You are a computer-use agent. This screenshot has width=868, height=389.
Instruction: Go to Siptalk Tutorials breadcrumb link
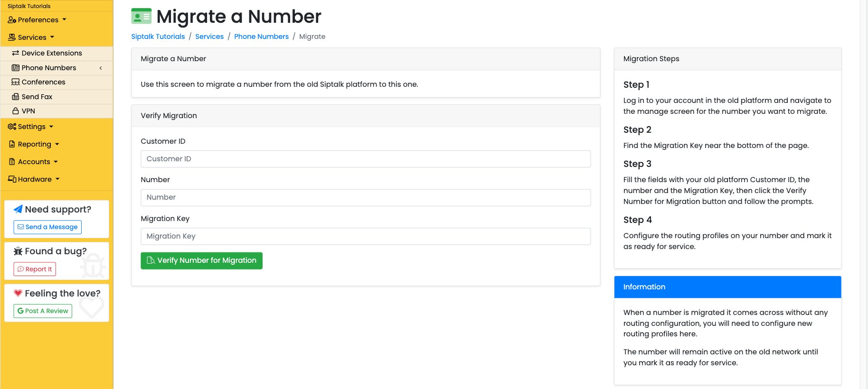[158, 37]
